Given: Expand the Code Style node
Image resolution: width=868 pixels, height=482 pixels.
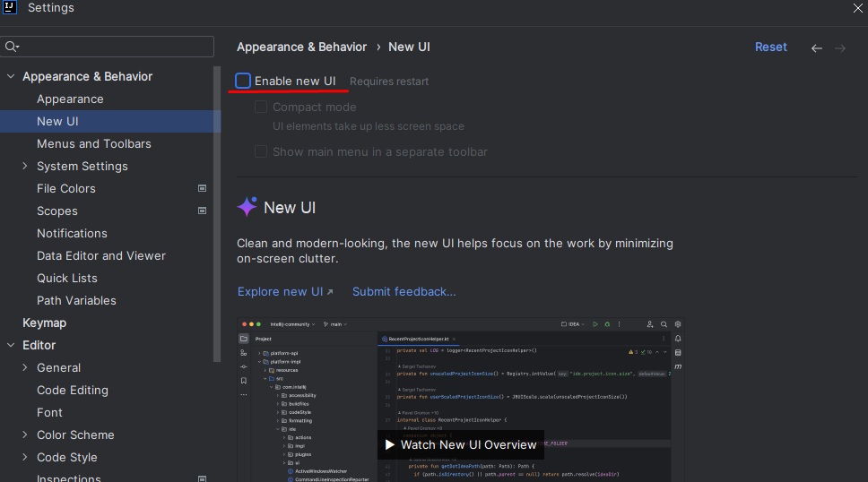Looking at the screenshot, I should (x=25, y=457).
